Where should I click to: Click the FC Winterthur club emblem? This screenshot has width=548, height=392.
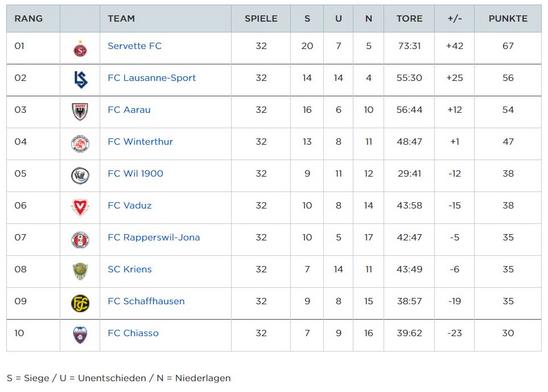pos(80,144)
